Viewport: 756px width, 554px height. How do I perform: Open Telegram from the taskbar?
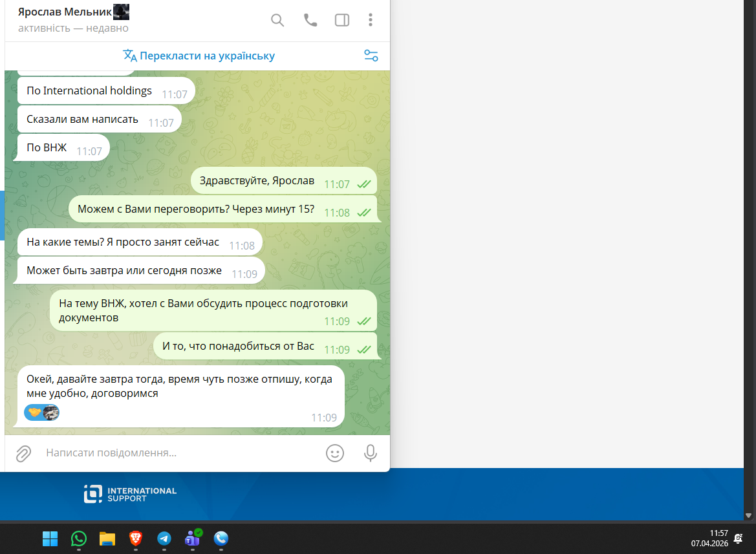point(164,538)
